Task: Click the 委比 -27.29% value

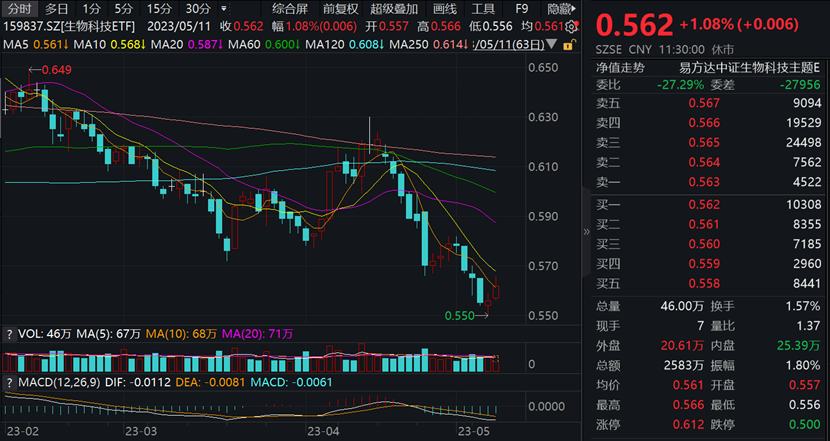Action: click(681, 85)
